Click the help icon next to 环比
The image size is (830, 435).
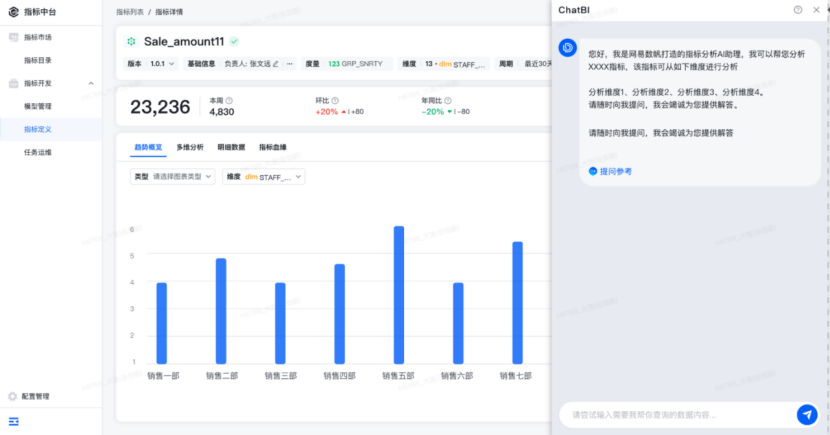[335, 100]
